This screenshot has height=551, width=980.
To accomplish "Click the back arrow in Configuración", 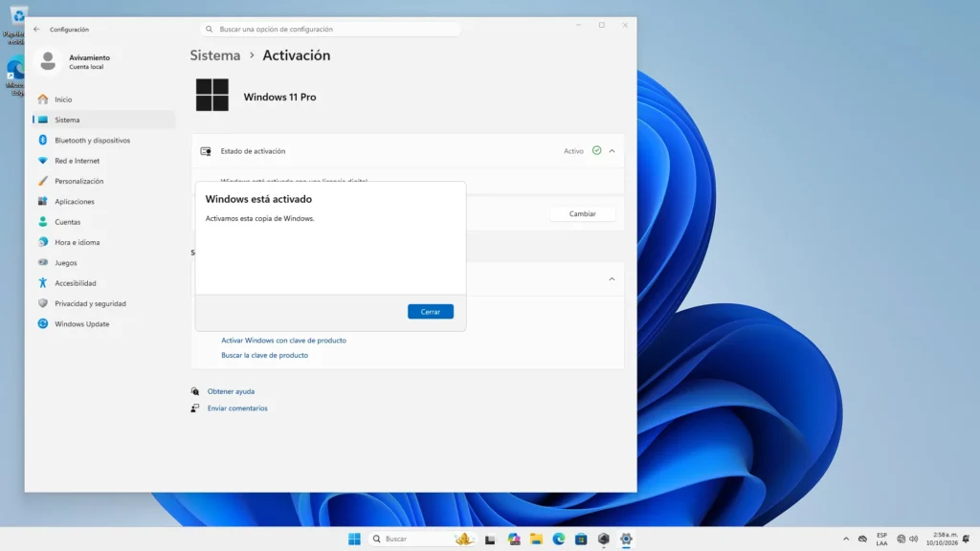I will coord(37,29).
